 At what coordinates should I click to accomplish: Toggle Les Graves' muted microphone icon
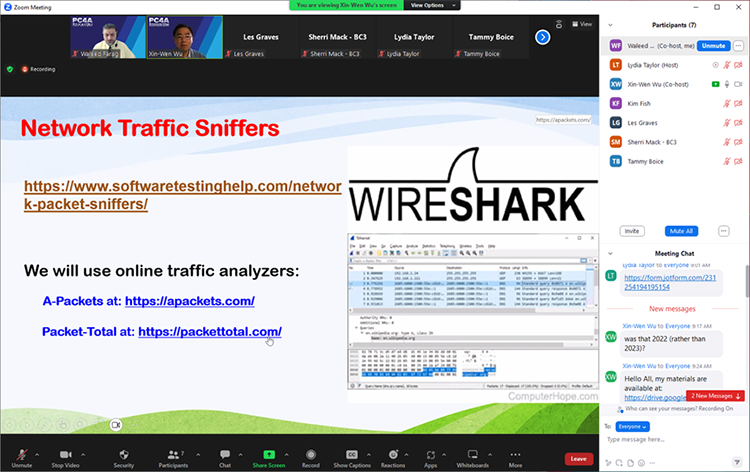(727, 123)
